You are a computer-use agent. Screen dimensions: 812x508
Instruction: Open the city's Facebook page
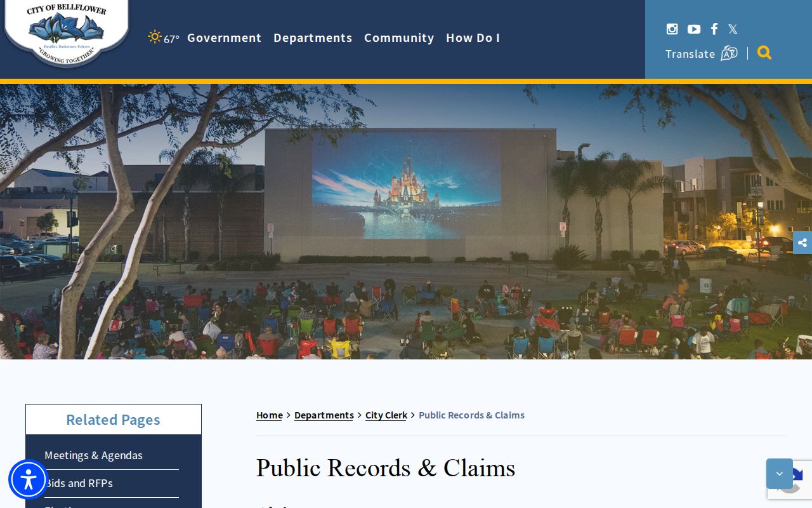point(714,29)
